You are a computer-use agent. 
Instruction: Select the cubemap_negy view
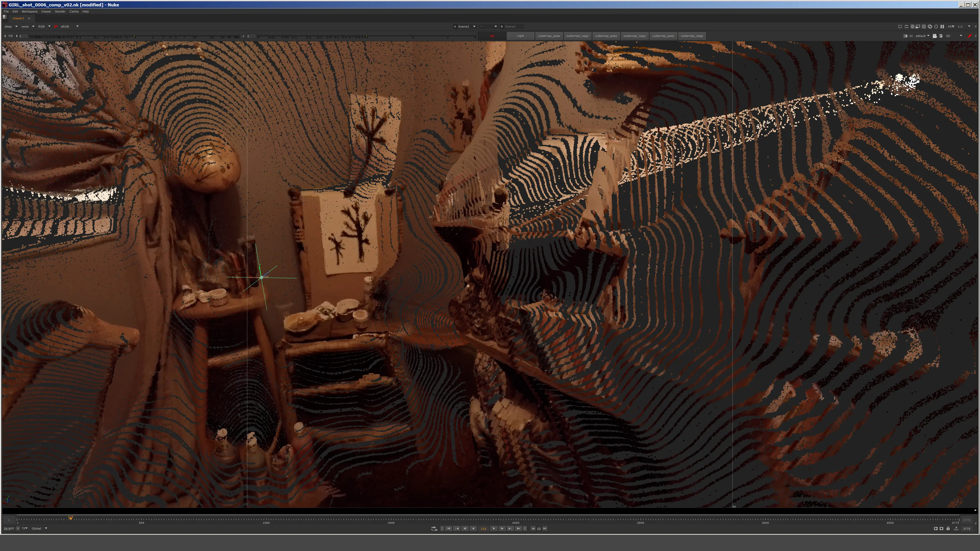point(634,36)
